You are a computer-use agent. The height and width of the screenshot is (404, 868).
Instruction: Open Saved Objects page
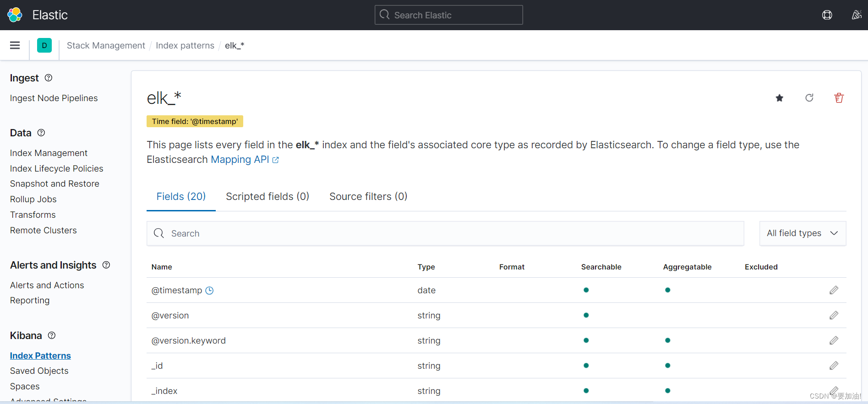[x=39, y=371]
